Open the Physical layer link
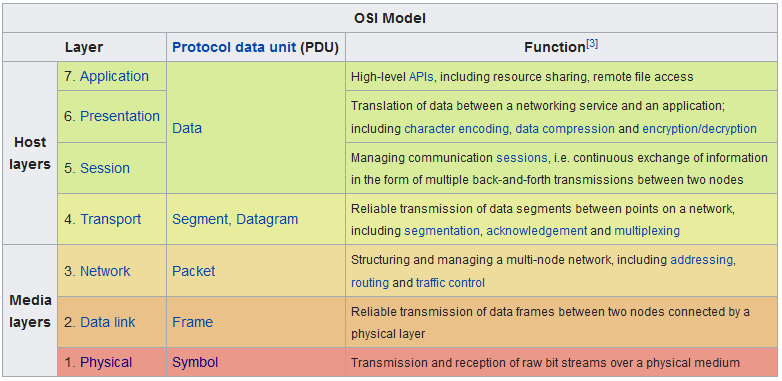 pyautogui.click(x=106, y=362)
